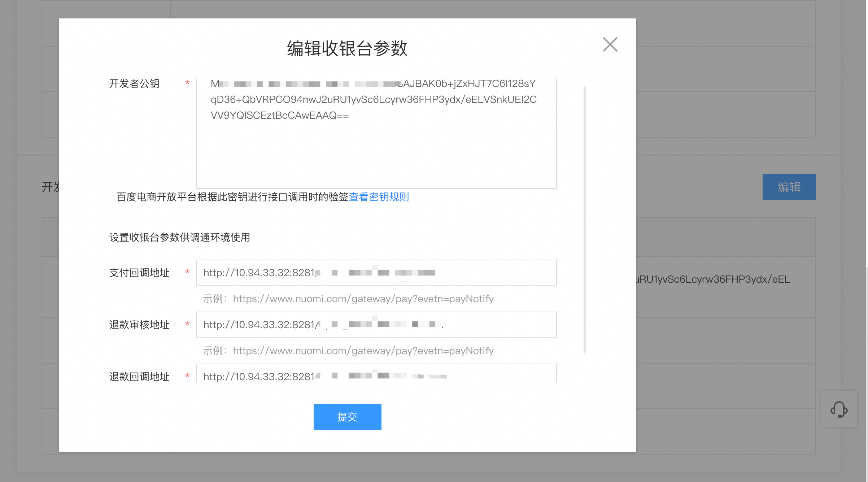Click the 退款审核地址 field label
Image resolution: width=868 pixels, height=482 pixels.
(x=139, y=325)
